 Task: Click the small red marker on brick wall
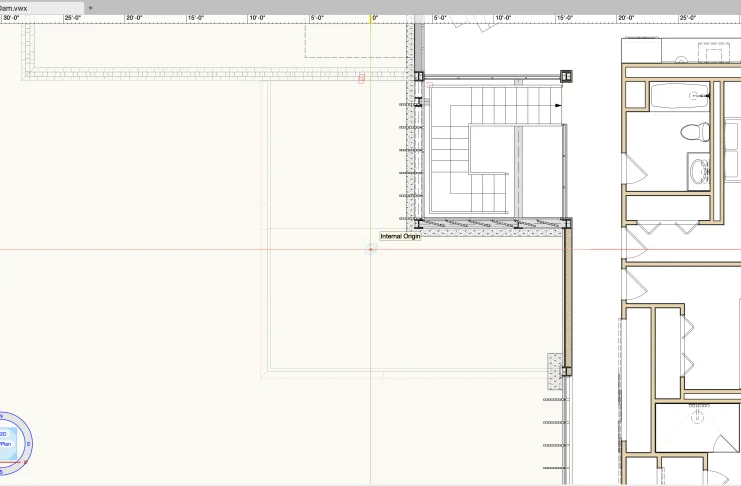pos(361,76)
